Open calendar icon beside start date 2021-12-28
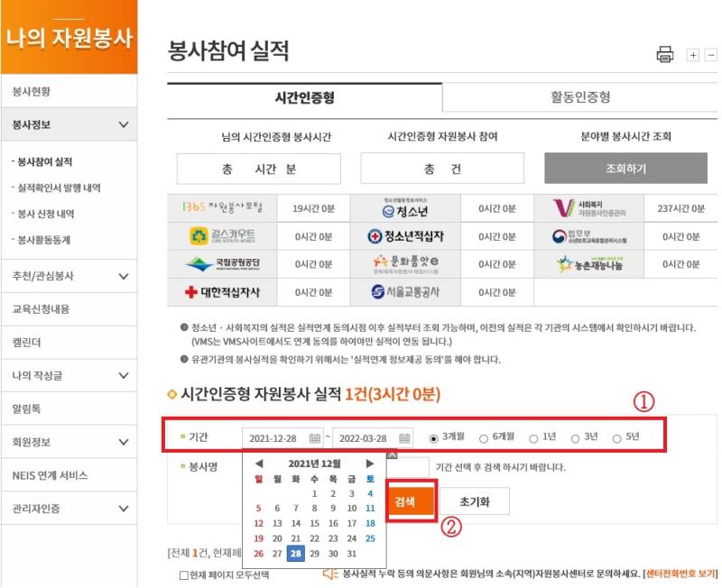The height and width of the screenshot is (588, 722). (x=315, y=438)
